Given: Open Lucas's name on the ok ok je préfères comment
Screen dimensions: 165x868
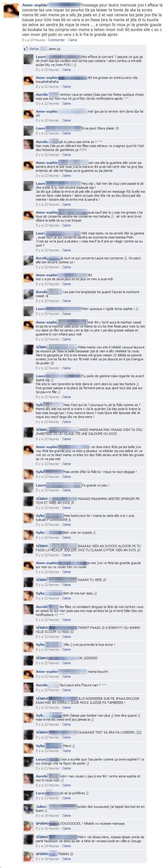Looking at the screenshot, I should pyautogui.click(x=41, y=793).
